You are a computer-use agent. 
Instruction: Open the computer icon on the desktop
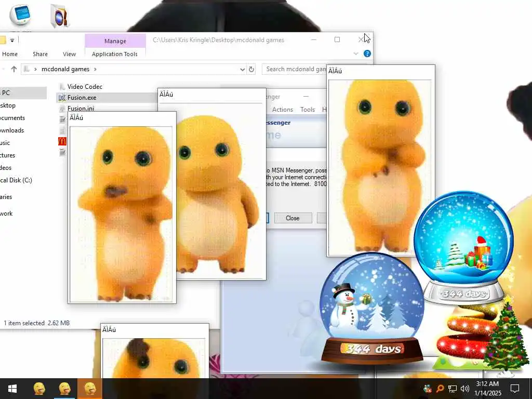[20, 15]
